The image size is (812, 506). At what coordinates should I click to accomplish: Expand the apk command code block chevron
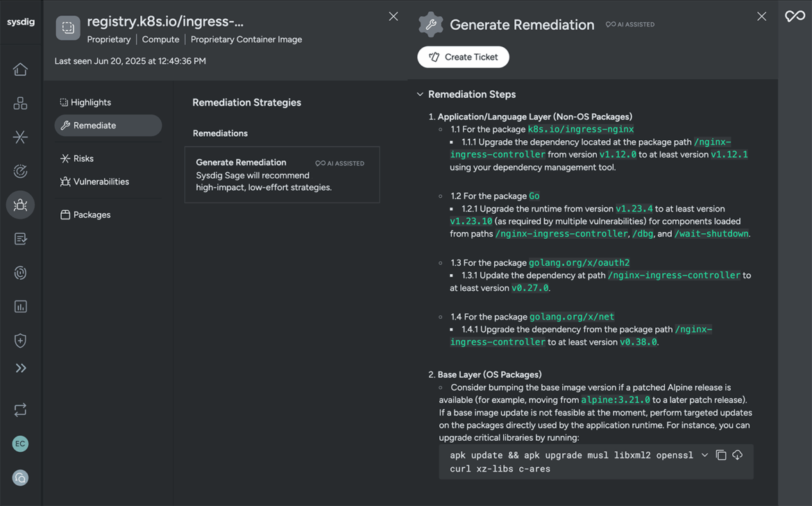704,455
